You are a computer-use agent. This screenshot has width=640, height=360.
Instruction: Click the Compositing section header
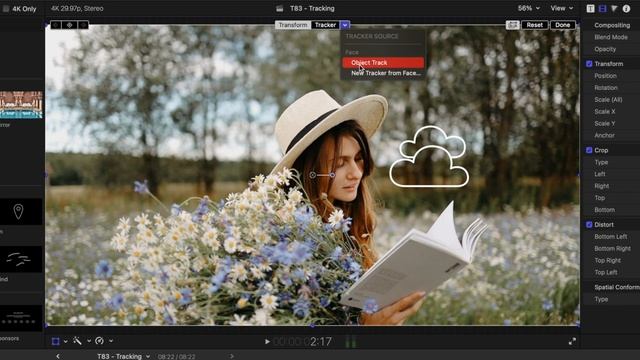[x=612, y=25]
